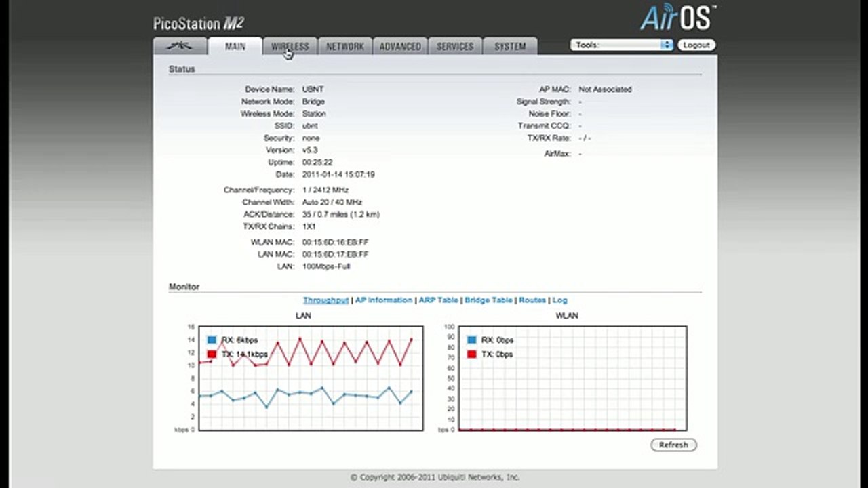Click the Network Mode value Bridge

tap(313, 101)
